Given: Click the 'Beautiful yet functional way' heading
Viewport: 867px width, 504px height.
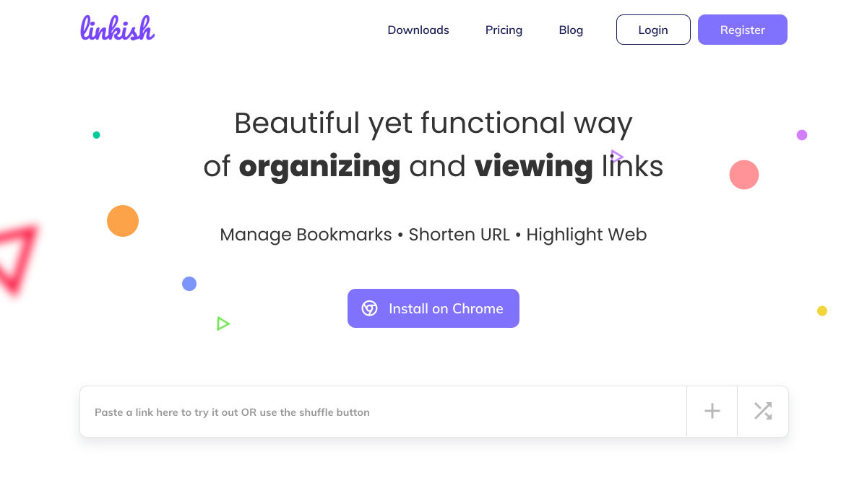Looking at the screenshot, I should tap(433, 123).
